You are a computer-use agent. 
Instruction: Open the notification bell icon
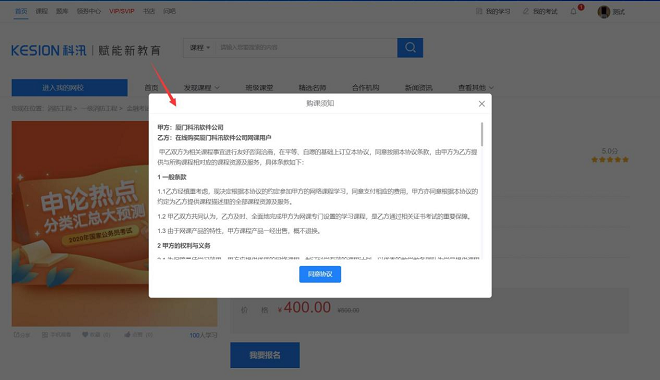573,11
